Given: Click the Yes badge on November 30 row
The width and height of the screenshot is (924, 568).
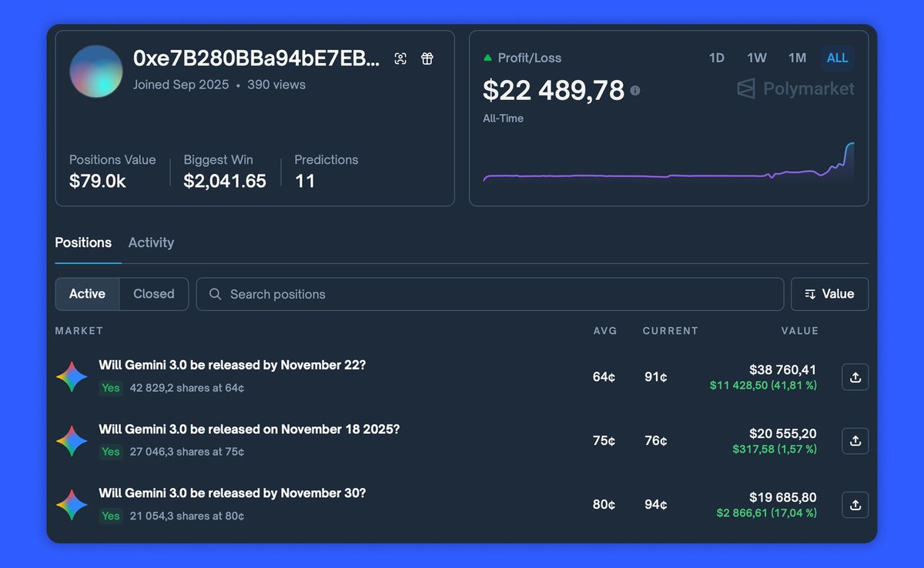Looking at the screenshot, I should pyautogui.click(x=111, y=516).
